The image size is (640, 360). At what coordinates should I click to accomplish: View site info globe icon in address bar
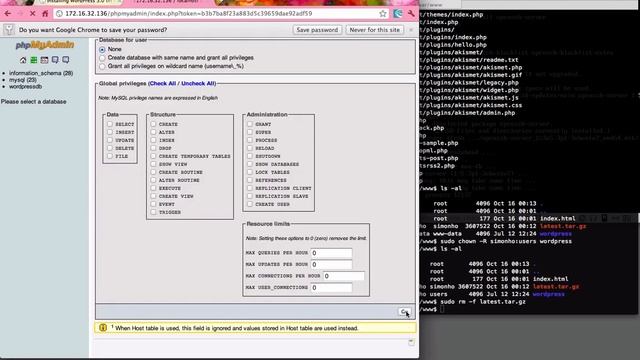click(59, 13)
